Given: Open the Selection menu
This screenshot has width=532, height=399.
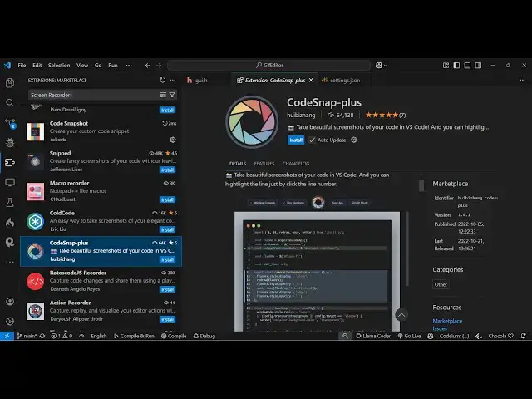Looking at the screenshot, I should click(59, 65).
